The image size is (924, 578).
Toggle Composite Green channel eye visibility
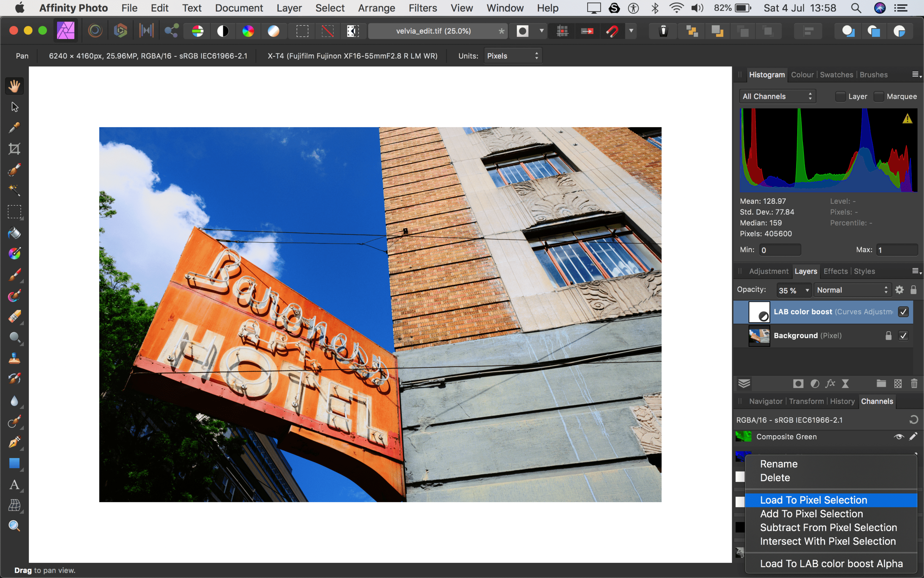[898, 437]
